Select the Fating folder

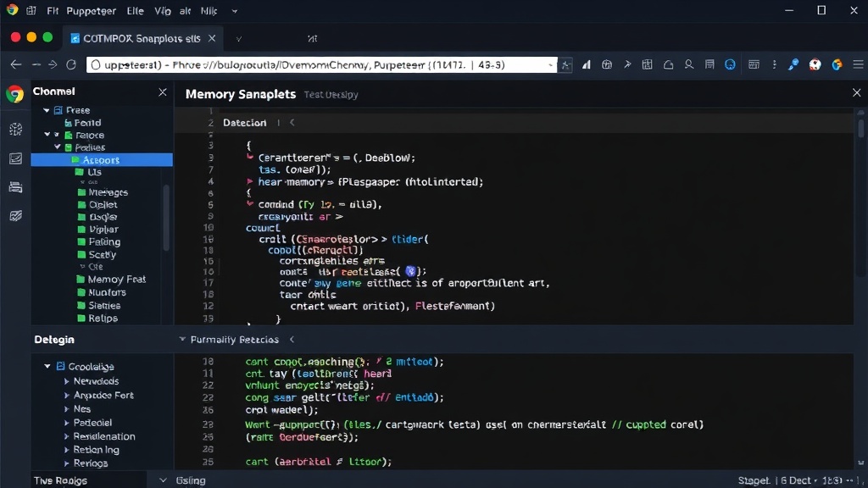tap(99, 241)
